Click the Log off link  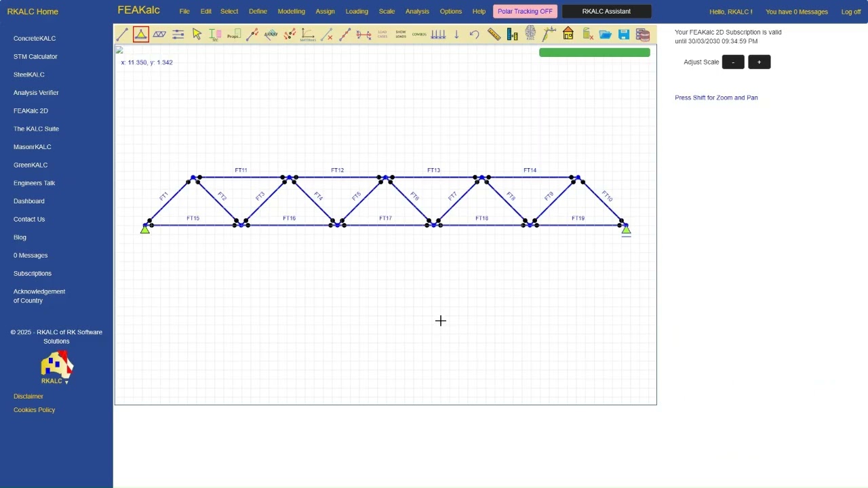851,12
